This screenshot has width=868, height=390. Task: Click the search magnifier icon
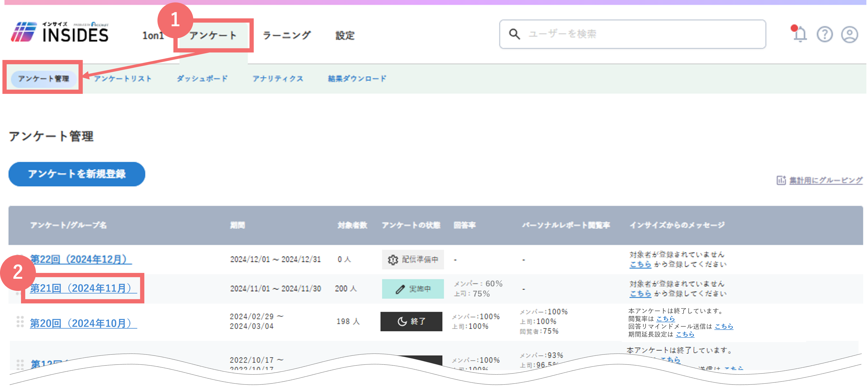click(514, 34)
